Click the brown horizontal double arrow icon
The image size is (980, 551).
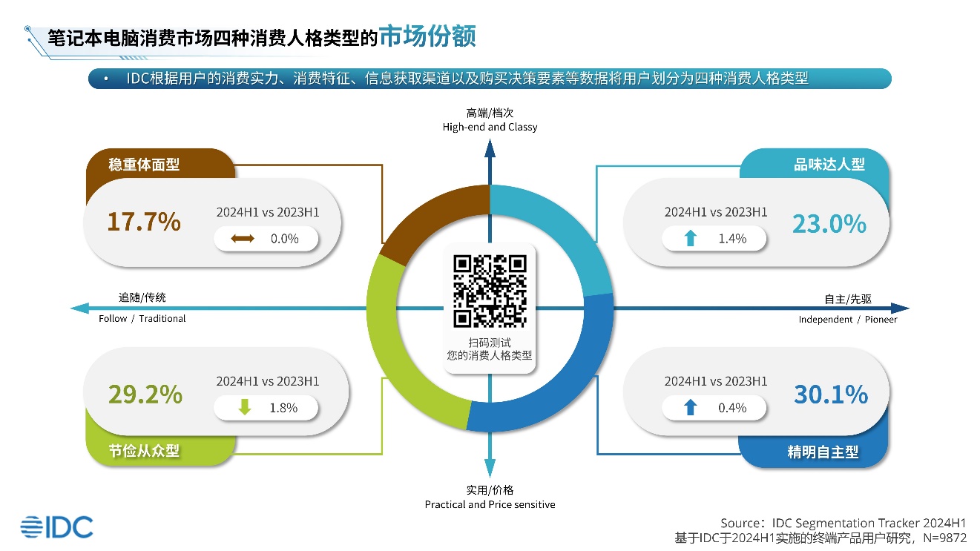click(x=243, y=239)
